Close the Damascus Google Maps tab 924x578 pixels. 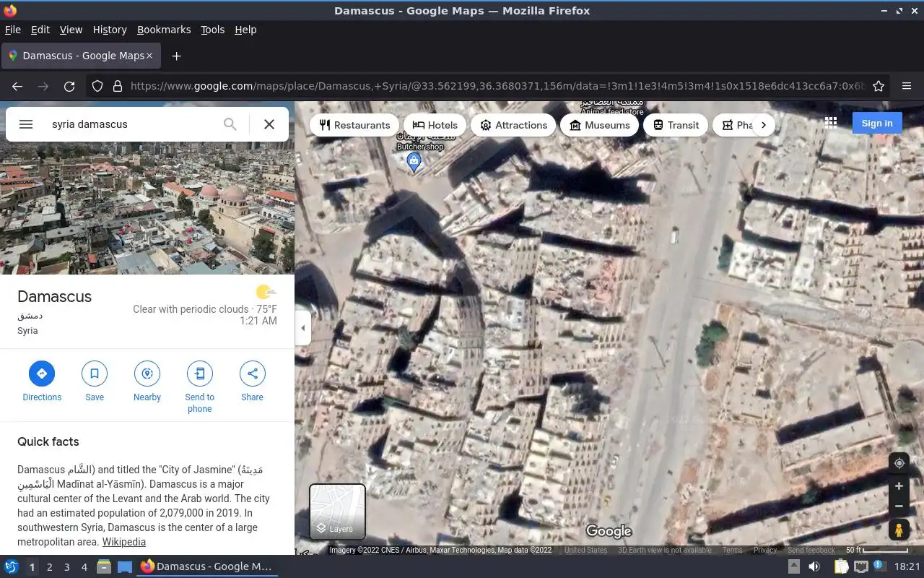(x=149, y=56)
